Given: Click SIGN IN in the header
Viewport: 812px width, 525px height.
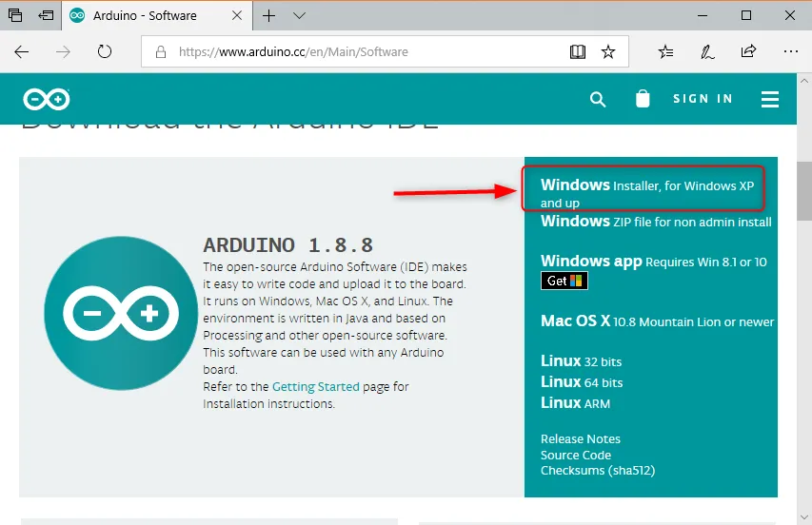Looking at the screenshot, I should tap(703, 99).
